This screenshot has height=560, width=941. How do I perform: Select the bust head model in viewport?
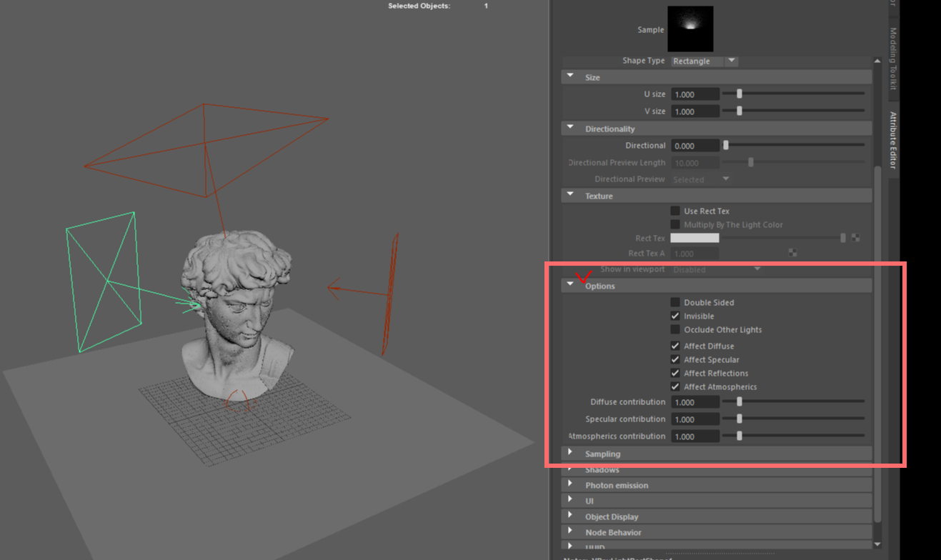239,316
